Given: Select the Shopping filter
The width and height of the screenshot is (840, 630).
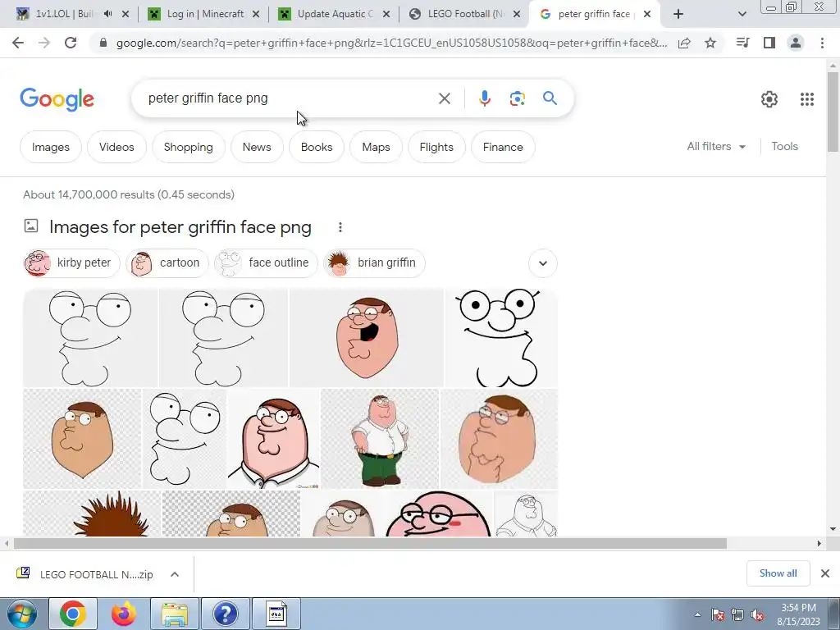Looking at the screenshot, I should click(x=188, y=147).
